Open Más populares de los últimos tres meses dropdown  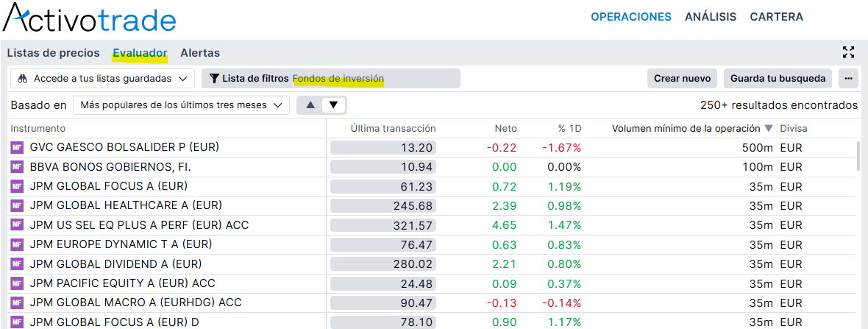tap(181, 105)
